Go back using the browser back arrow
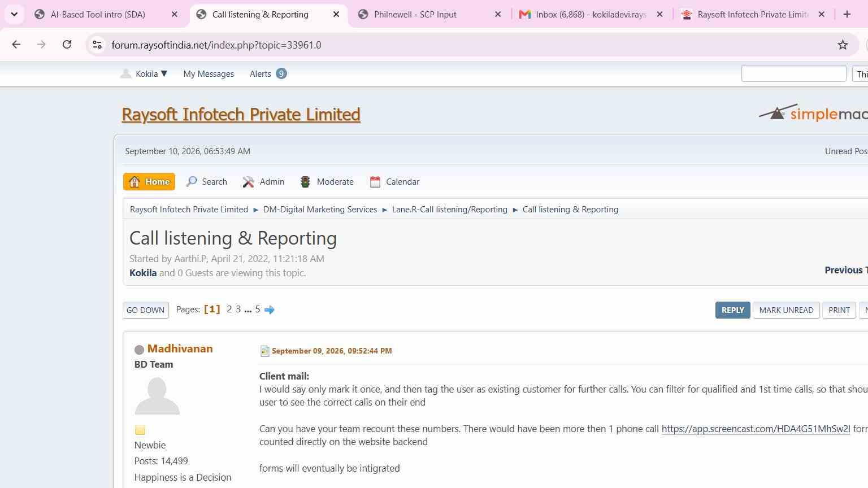 [x=16, y=45]
